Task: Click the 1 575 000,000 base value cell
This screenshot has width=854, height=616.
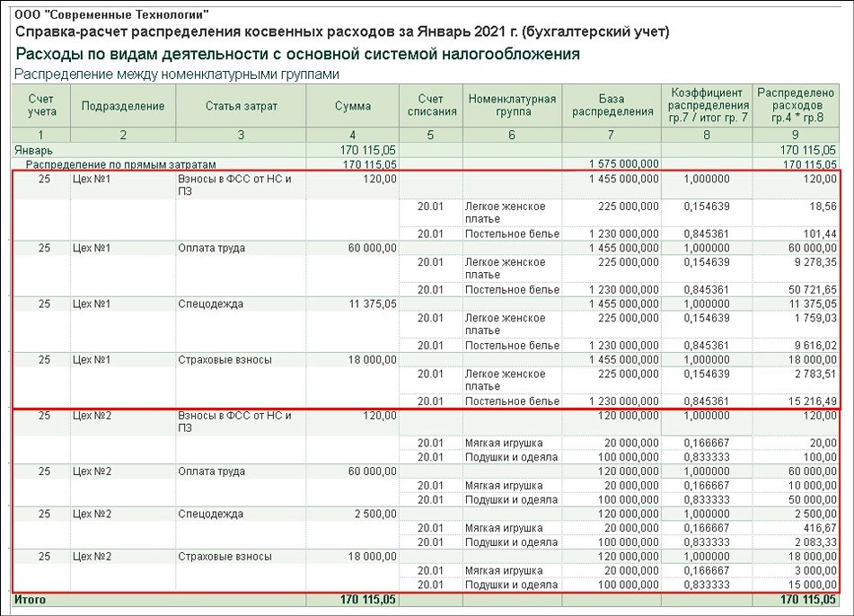Action: pos(624,164)
